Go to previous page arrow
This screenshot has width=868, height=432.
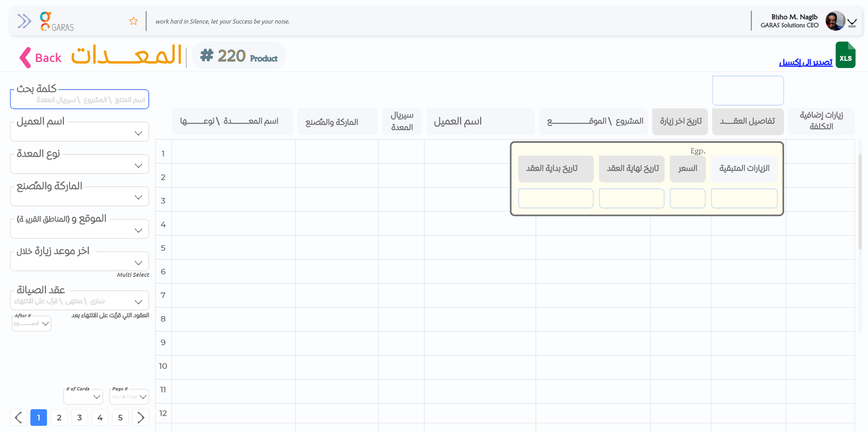[18, 418]
